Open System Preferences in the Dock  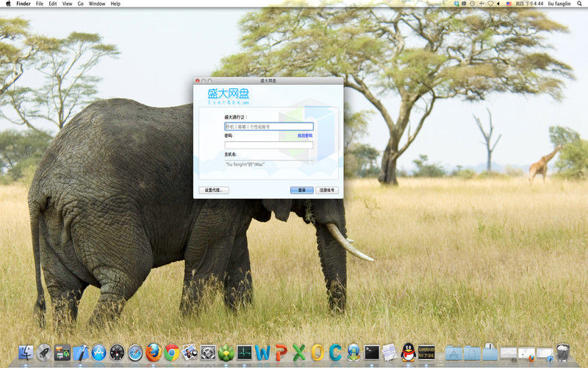208,353
